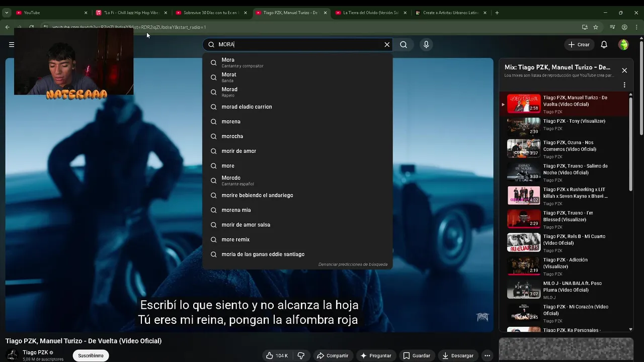Click Denunciar predicciones de búsqueda link

tap(353, 264)
